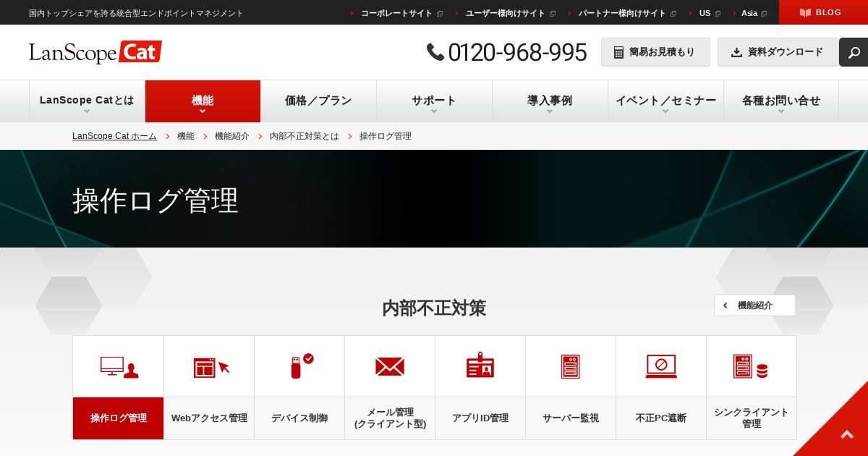Open the サポート navigation item
Image resolution: width=868 pixels, height=456 pixels.
point(434,101)
